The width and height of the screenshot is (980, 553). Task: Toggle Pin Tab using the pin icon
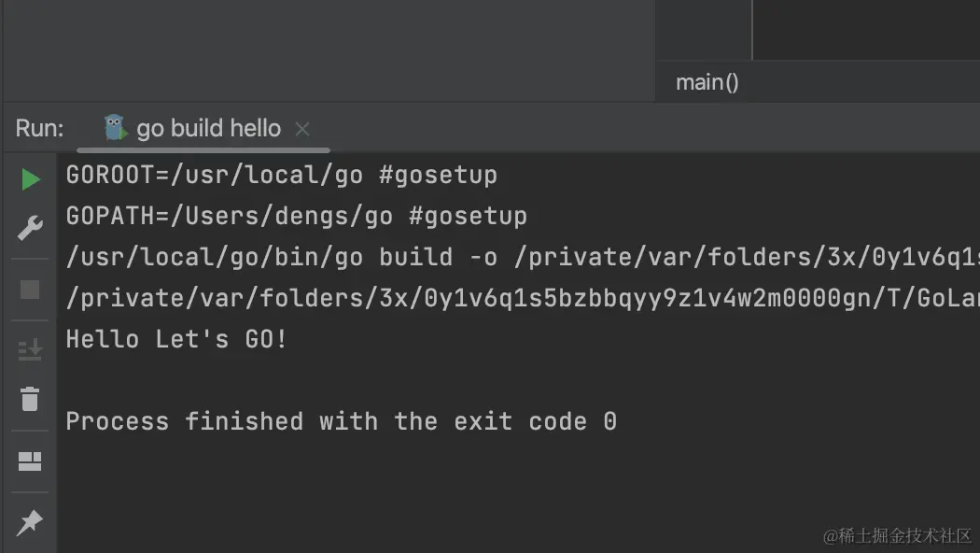tap(30, 522)
